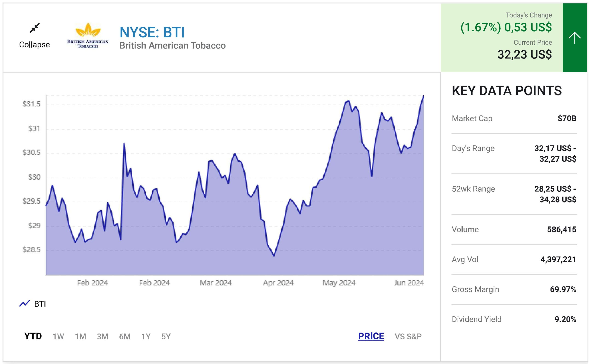Switch to the 1W time range
This screenshot has width=589, height=364.
(x=58, y=336)
